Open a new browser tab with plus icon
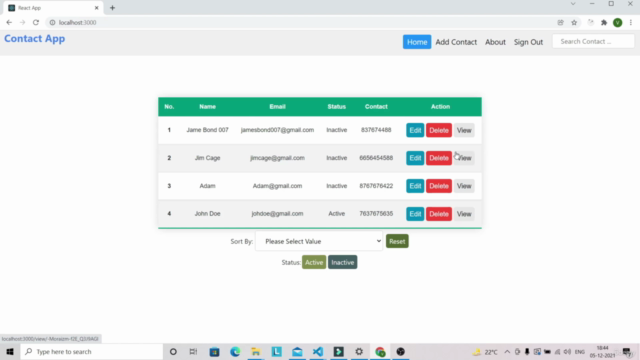The image size is (640, 360). (x=112, y=8)
